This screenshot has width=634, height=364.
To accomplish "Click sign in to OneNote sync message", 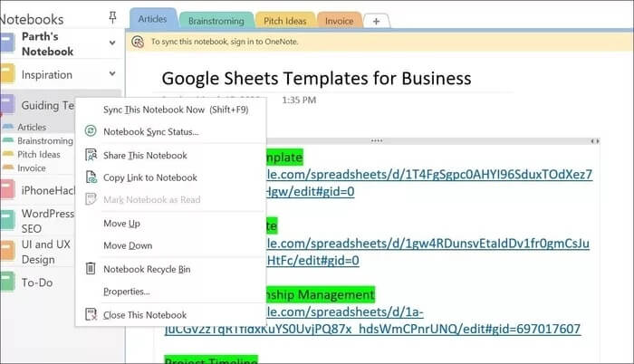I will [225, 42].
